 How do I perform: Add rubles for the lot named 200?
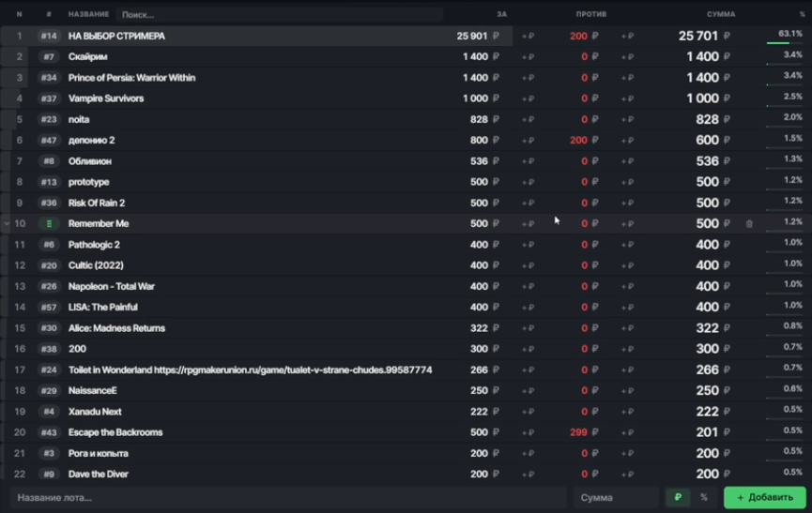coord(528,349)
